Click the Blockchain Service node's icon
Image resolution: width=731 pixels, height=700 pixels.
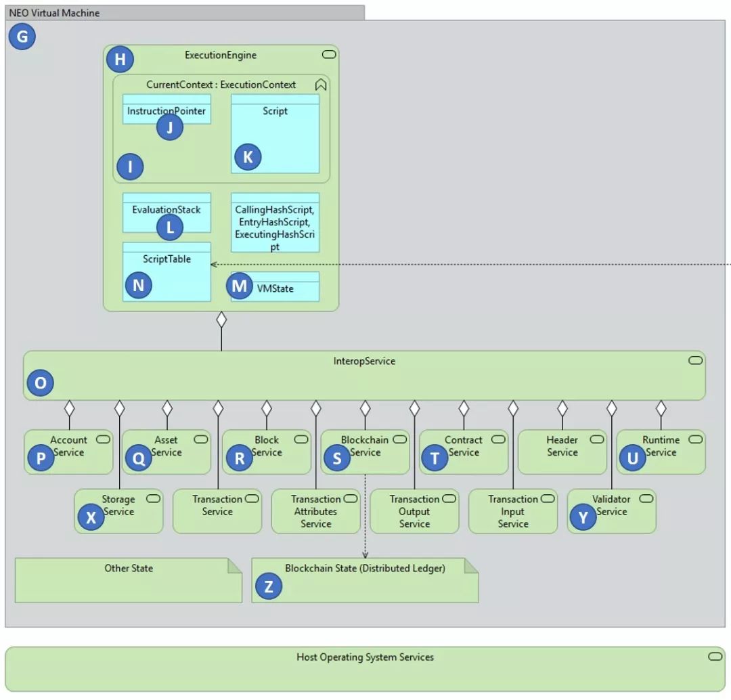pos(399,439)
